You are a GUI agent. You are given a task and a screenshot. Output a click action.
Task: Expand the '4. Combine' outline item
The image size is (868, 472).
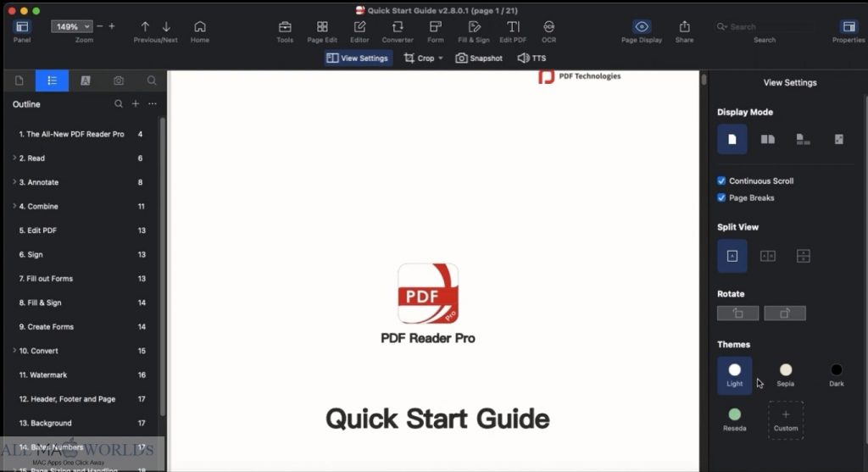pyautogui.click(x=14, y=207)
